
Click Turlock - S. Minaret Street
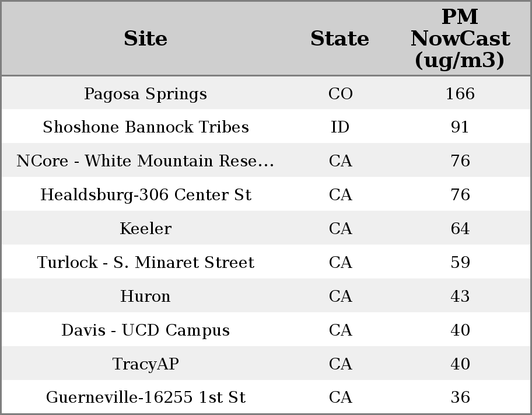(x=145, y=263)
